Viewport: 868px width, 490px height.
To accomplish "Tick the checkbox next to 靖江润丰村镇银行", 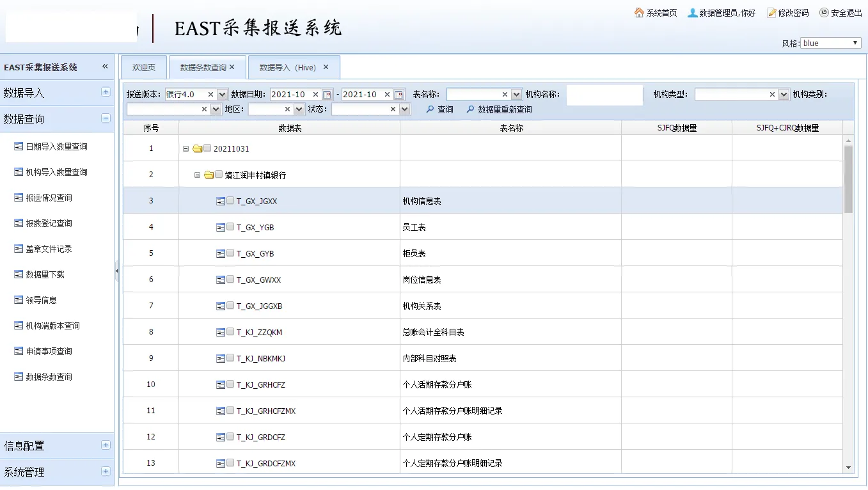I will [x=219, y=175].
